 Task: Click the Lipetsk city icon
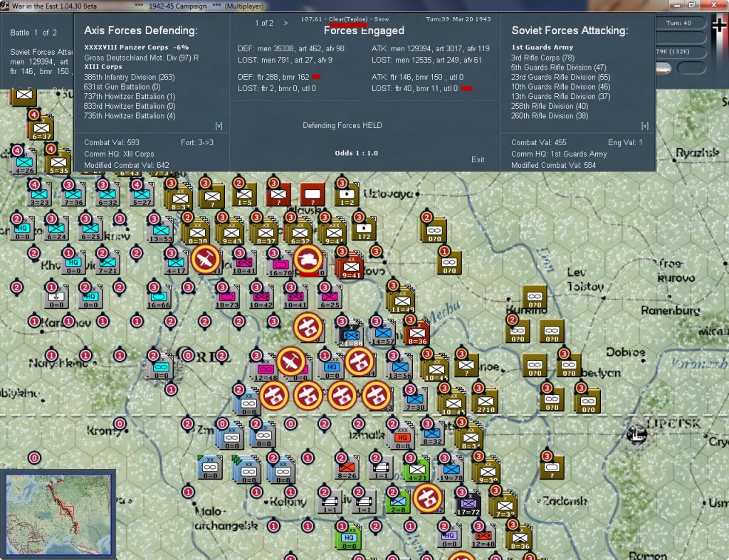click(636, 435)
